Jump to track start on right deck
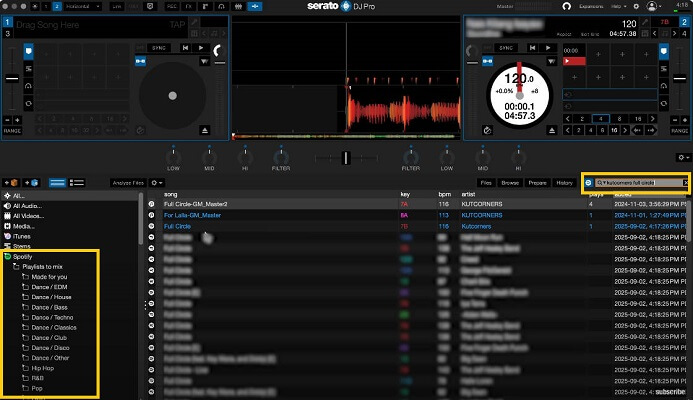The image size is (693, 400). (x=532, y=48)
